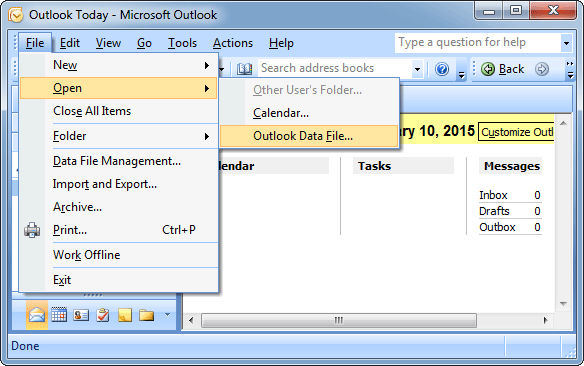Open the View menu

pyautogui.click(x=108, y=43)
